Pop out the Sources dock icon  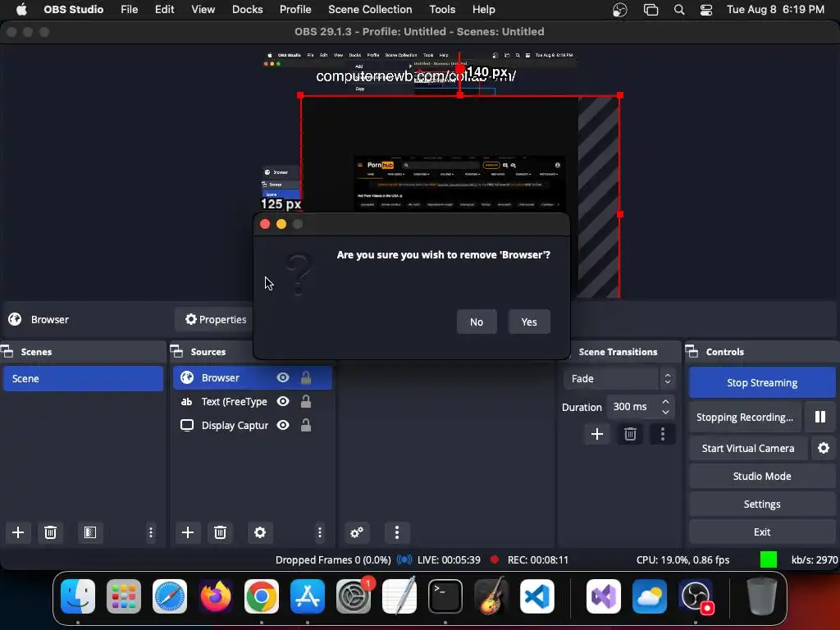(x=177, y=351)
